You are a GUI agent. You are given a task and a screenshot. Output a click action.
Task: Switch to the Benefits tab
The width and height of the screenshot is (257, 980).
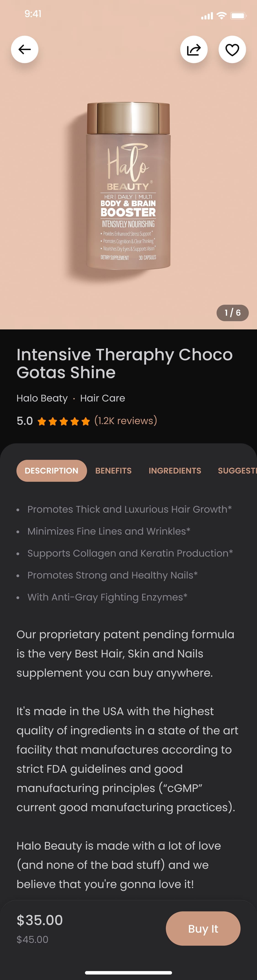[x=113, y=471]
